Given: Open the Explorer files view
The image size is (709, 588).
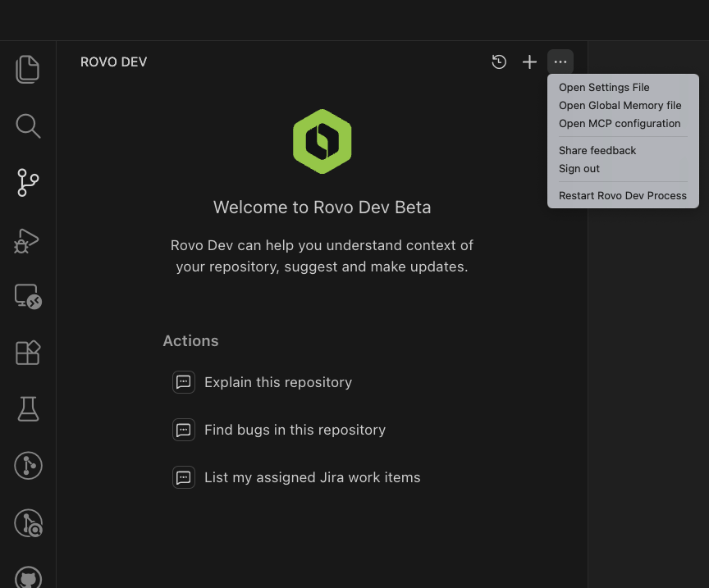Looking at the screenshot, I should [28, 69].
